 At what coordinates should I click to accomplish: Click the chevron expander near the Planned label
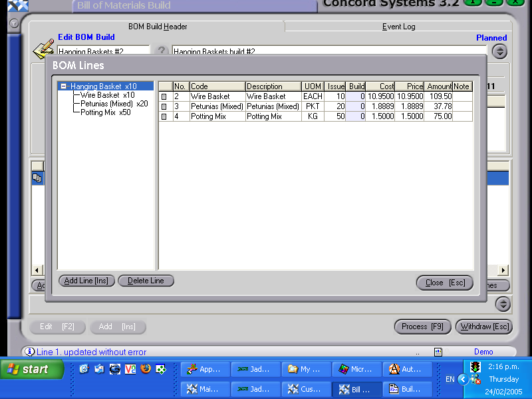pyautogui.click(x=499, y=51)
